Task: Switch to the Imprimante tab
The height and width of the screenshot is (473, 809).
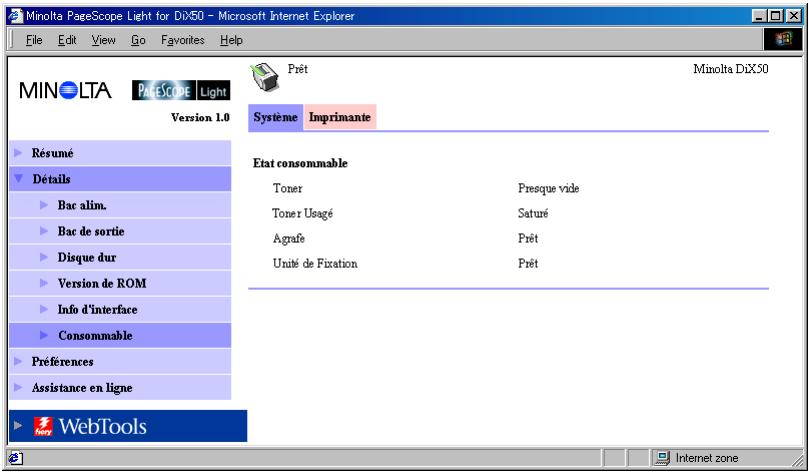Action: coord(339,117)
